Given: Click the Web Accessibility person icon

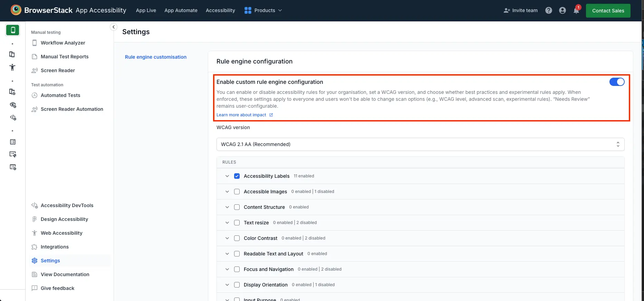Looking at the screenshot, I should tap(35, 233).
